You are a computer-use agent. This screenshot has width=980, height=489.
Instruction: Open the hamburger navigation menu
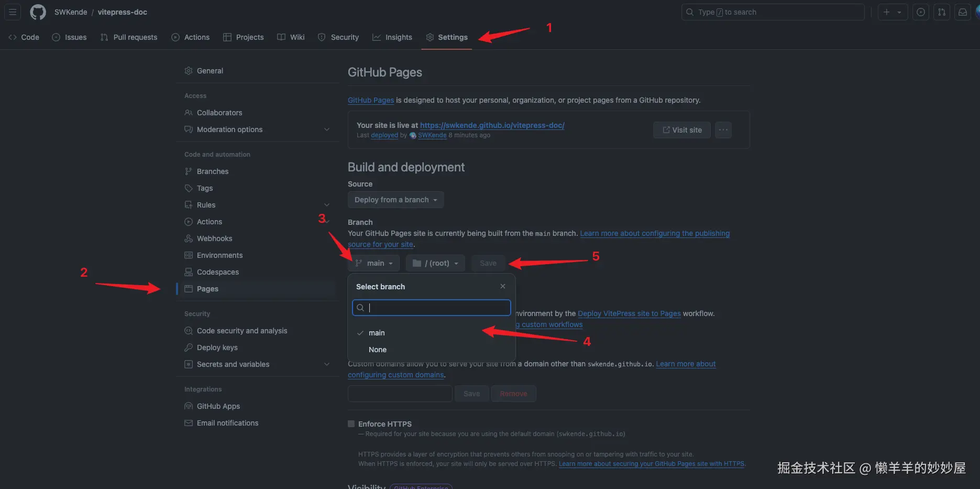click(13, 12)
